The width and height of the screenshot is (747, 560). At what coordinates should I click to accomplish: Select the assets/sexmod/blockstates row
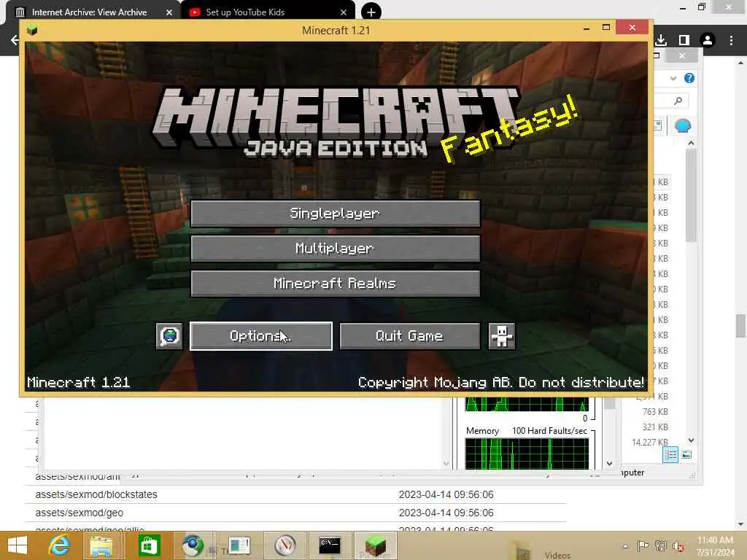pyautogui.click(x=295, y=495)
